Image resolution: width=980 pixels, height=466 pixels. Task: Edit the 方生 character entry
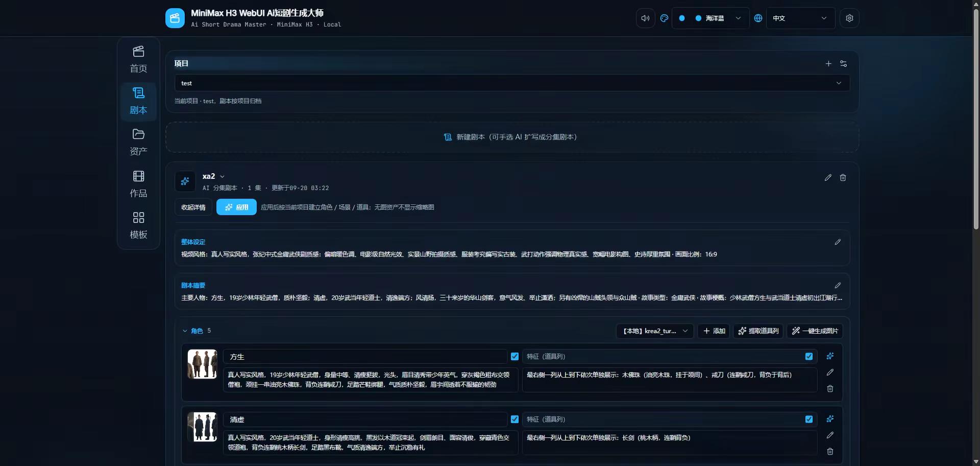pyautogui.click(x=830, y=372)
